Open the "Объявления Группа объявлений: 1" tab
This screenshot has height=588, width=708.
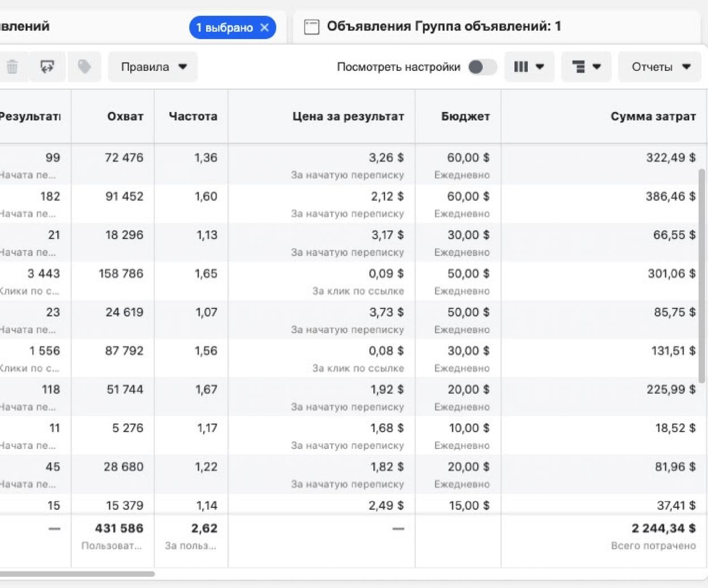[443, 26]
